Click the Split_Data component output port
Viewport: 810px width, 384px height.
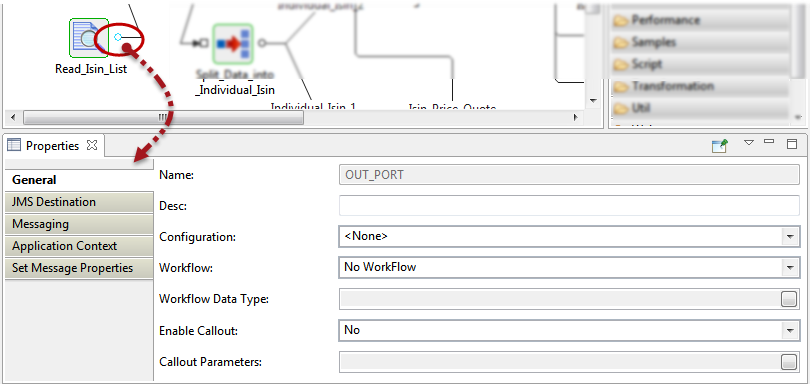tap(262, 43)
